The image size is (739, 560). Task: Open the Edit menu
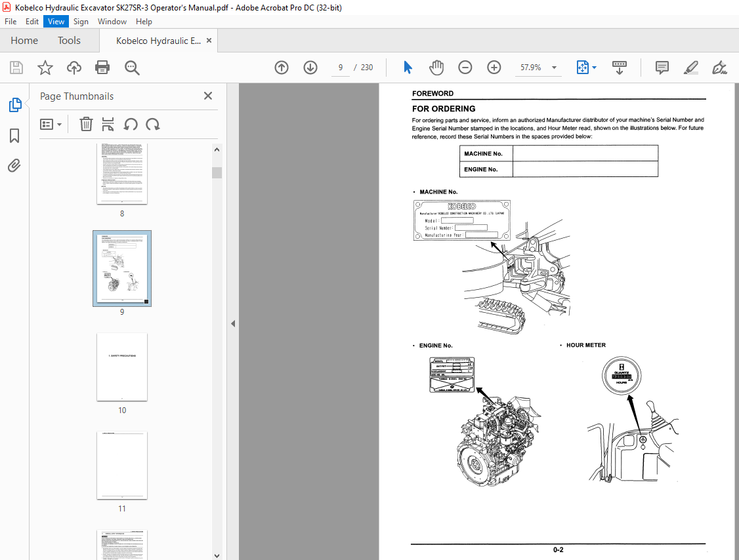click(x=32, y=22)
